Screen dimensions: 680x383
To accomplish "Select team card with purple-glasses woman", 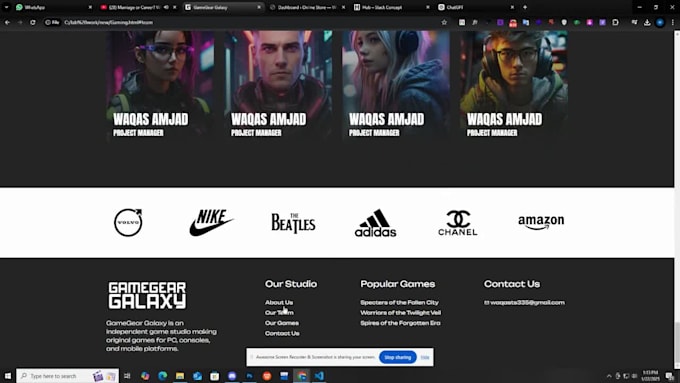I will pos(160,85).
